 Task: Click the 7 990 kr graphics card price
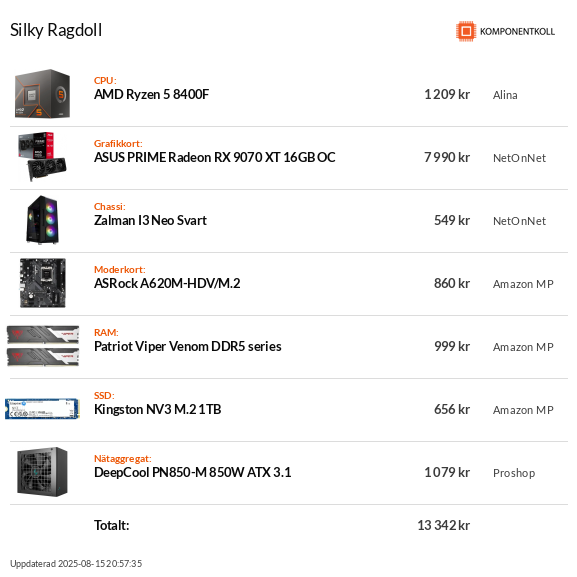pyautogui.click(x=447, y=157)
